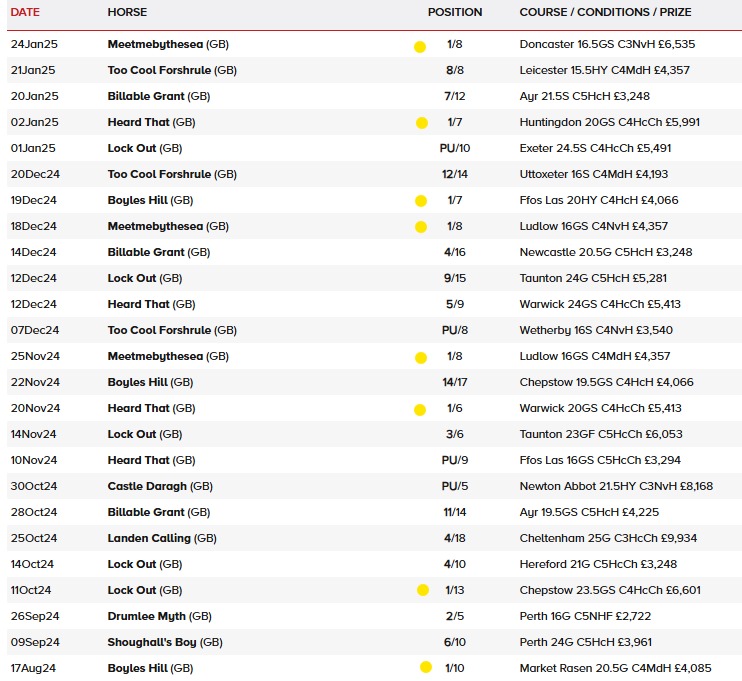Click the 4/18 position in Cheltenham row
742x681 pixels.
(455, 539)
